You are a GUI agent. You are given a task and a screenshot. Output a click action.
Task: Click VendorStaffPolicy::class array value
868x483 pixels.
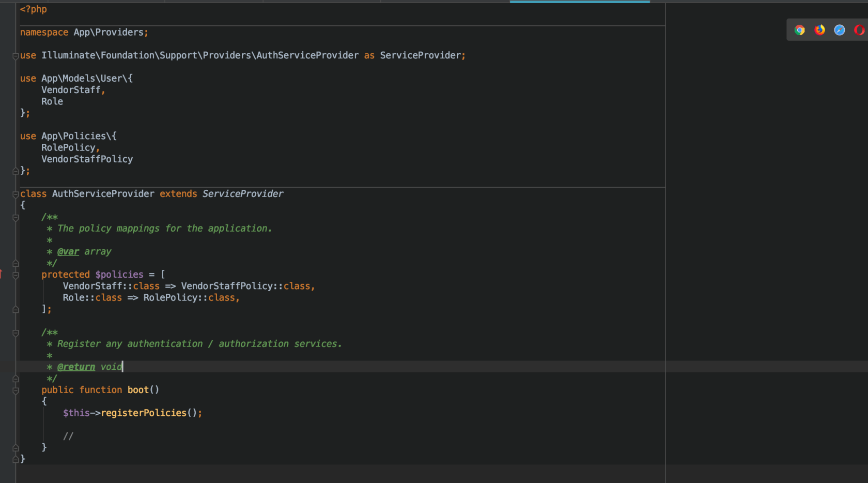245,286
